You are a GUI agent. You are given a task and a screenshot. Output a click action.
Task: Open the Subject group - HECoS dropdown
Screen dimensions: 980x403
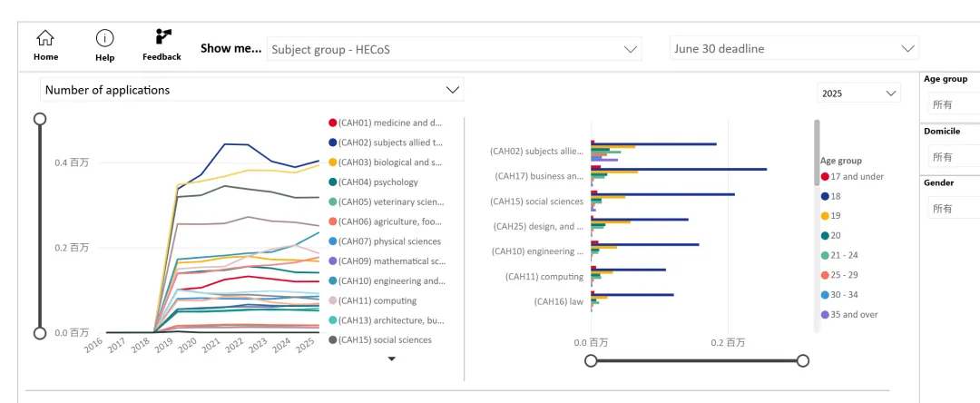tap(454, 49)
